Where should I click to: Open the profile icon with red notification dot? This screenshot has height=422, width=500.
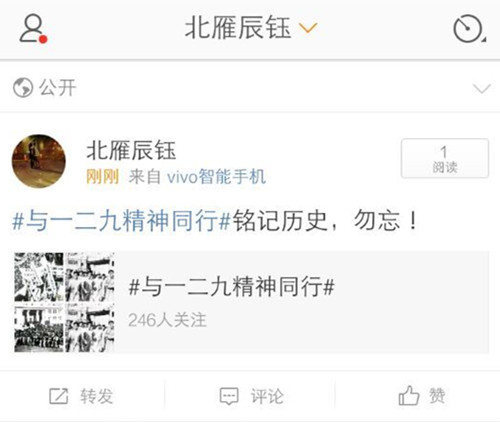point(33,29)
